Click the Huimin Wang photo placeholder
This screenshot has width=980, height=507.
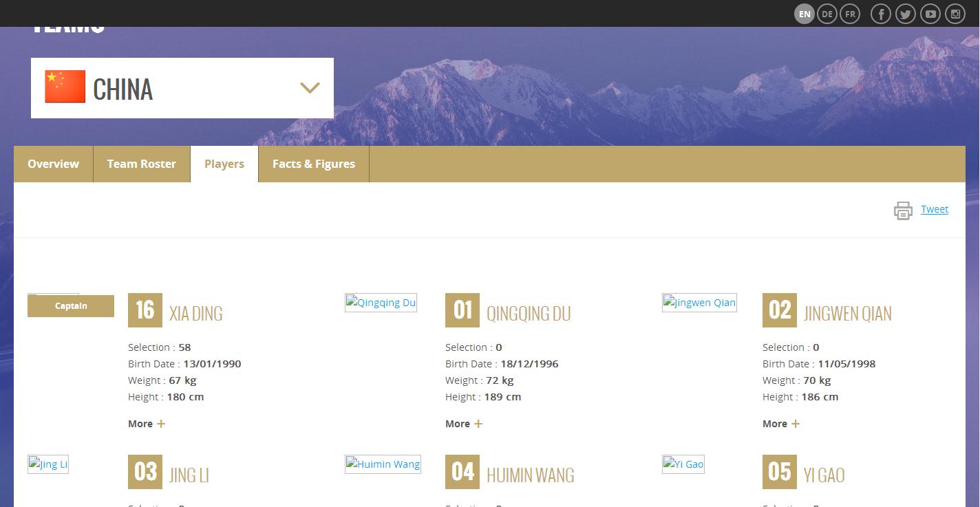[383, 464]
